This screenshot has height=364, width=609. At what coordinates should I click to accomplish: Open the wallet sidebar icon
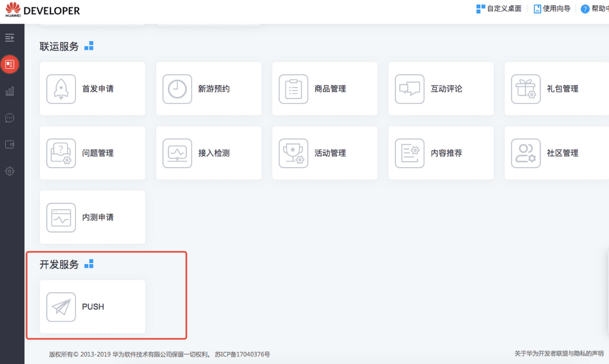(10, 145)
